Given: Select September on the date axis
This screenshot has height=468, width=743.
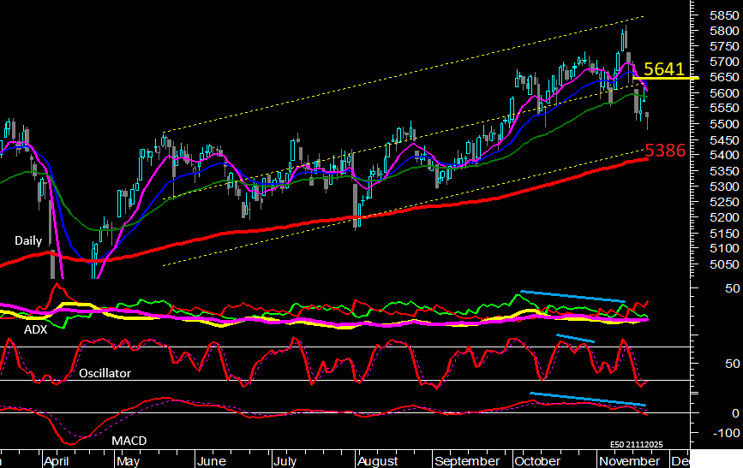Looking at the screenshot, I should click(468, 461).
